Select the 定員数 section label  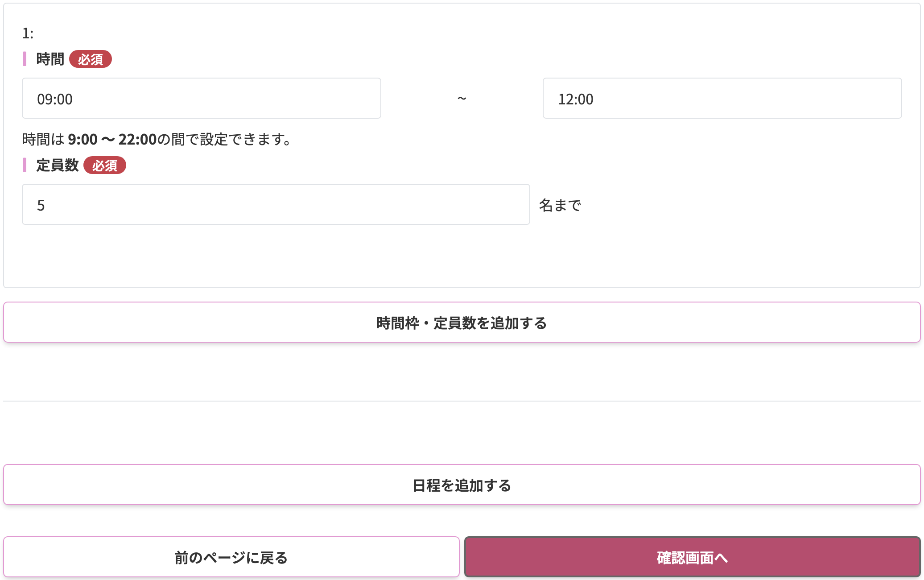click(x=58, y=165)
